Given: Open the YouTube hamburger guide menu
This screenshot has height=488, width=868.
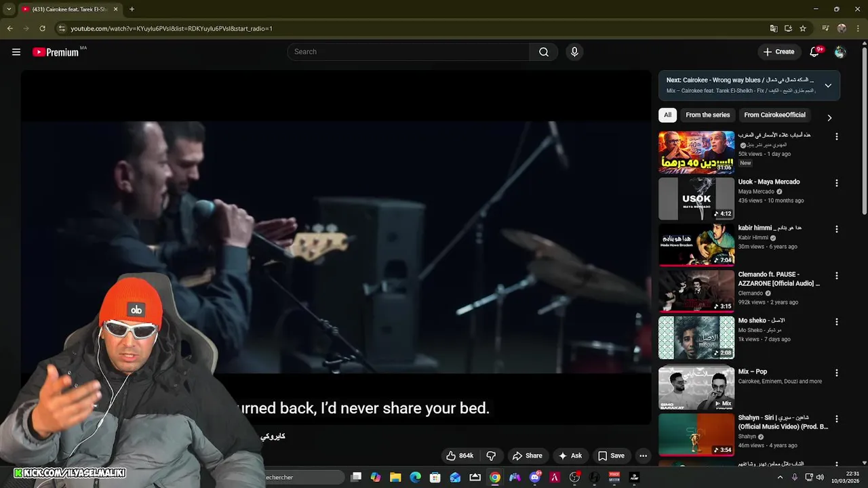Looking at the screenshot, I should [x=16, y=52].
